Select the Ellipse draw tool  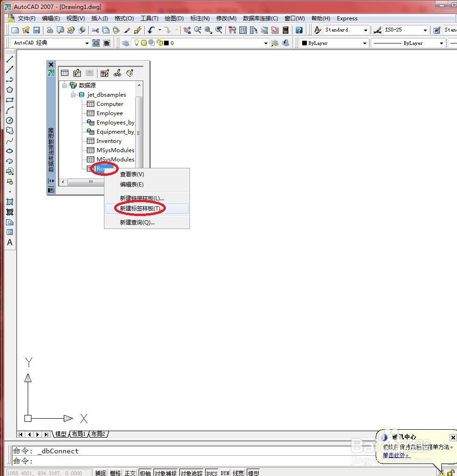point(10,151)
